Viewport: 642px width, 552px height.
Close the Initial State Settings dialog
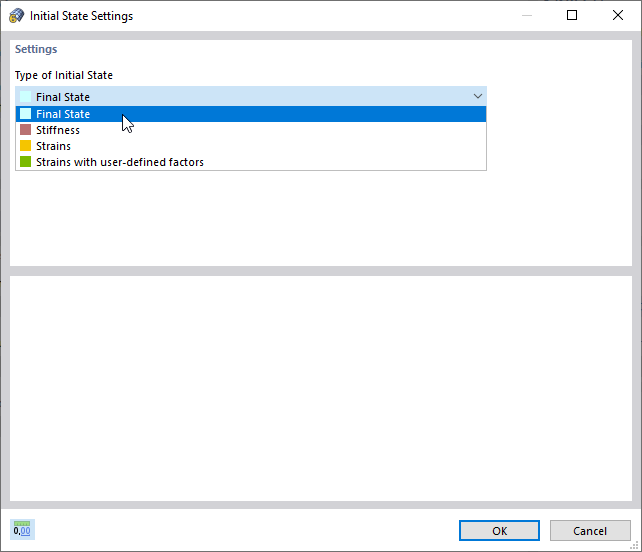pyautogui.click(x=618, y=16)
